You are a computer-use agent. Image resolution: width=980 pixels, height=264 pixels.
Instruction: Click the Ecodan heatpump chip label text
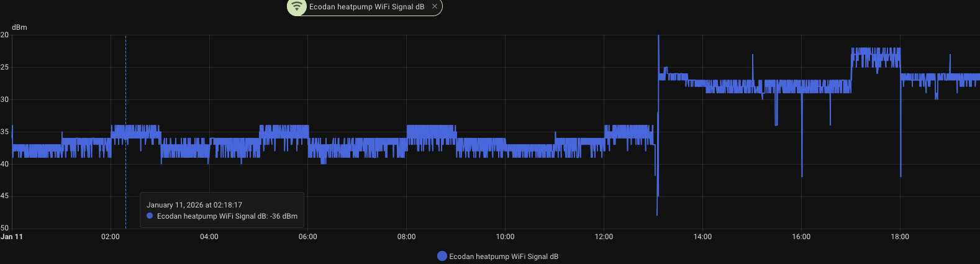coord(366,7)
